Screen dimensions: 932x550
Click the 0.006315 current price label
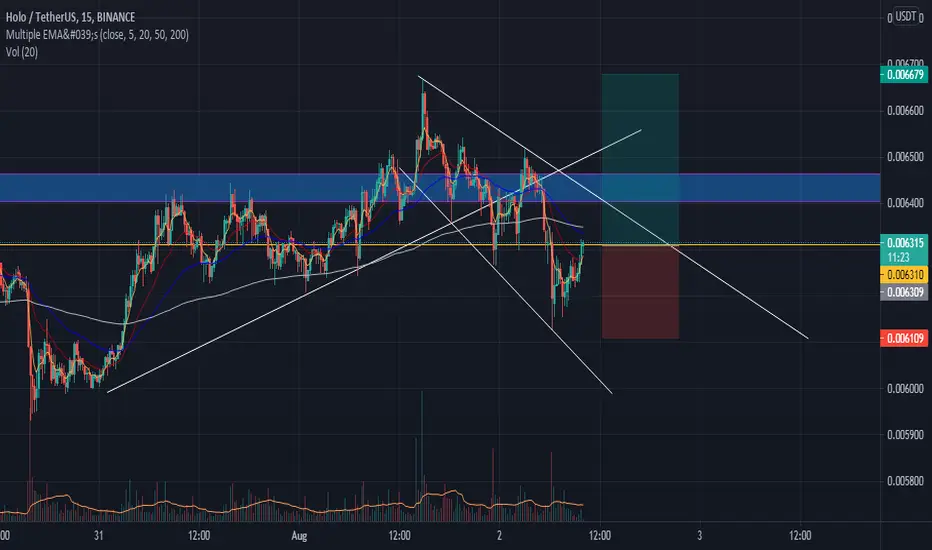904,243
